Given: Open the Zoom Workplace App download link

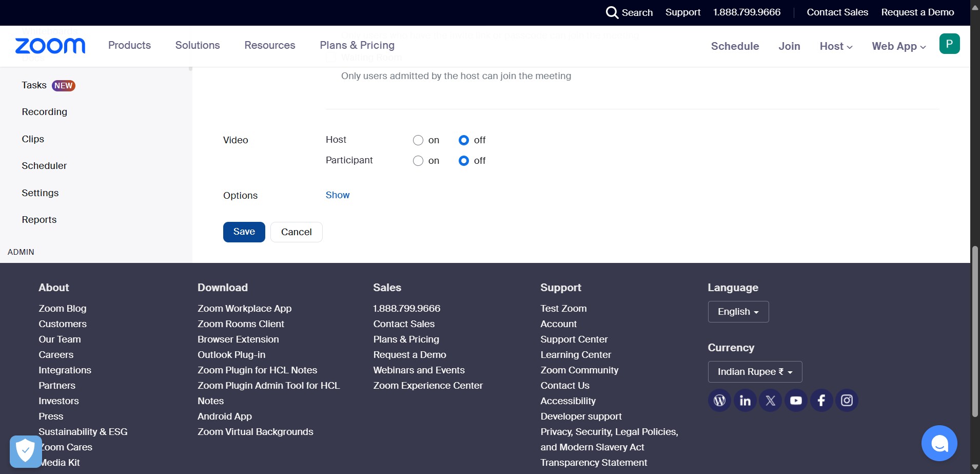Looking at the screenshot, I should click(x=244, y=309).
